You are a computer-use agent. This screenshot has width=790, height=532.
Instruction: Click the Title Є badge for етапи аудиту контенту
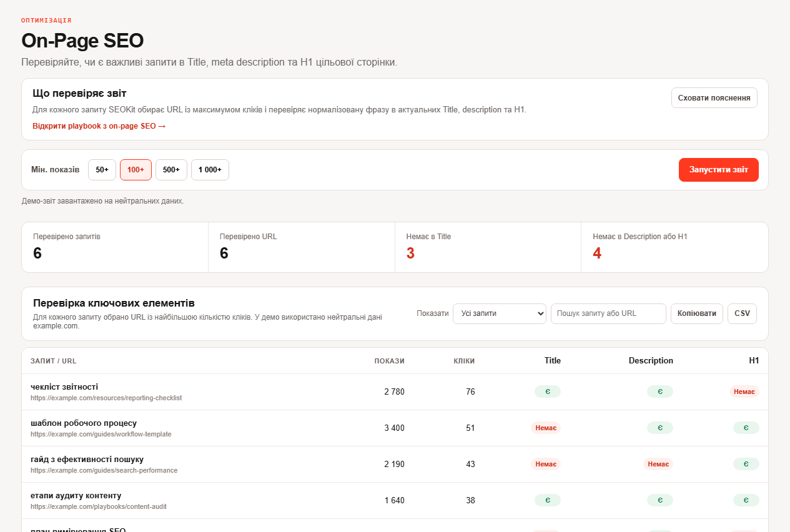tap(548, 500)
